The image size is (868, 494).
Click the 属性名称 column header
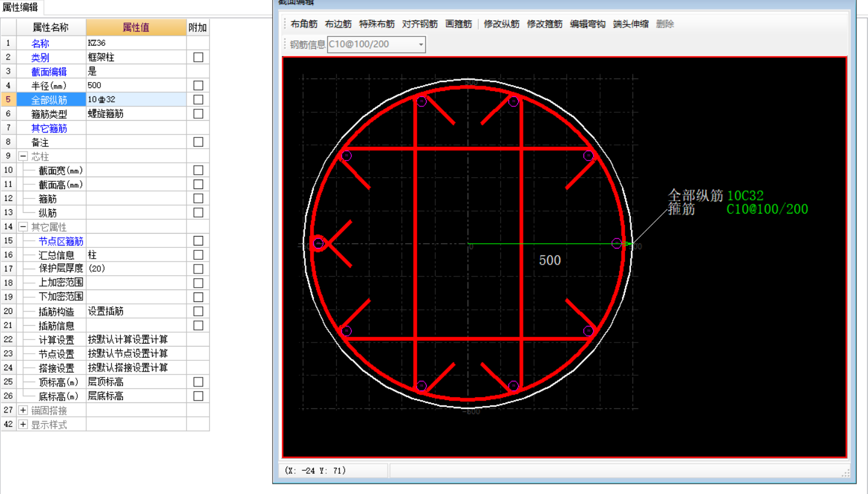point(51,27)
